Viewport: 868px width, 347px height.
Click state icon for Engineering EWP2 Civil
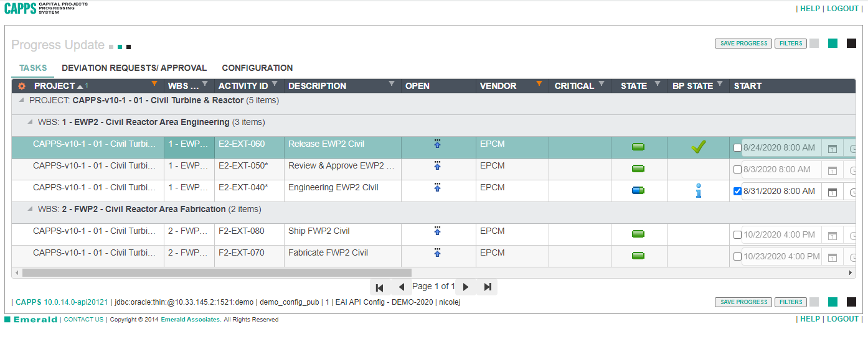638,191
